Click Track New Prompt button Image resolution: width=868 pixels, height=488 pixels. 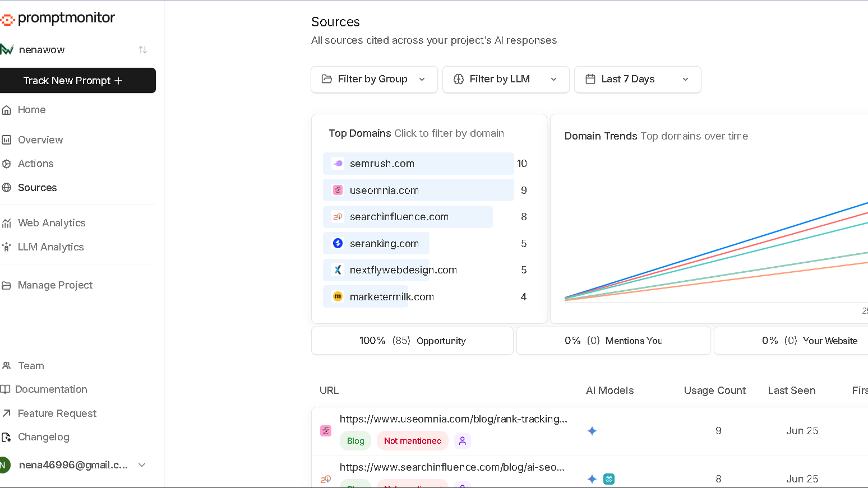(78, 81)
